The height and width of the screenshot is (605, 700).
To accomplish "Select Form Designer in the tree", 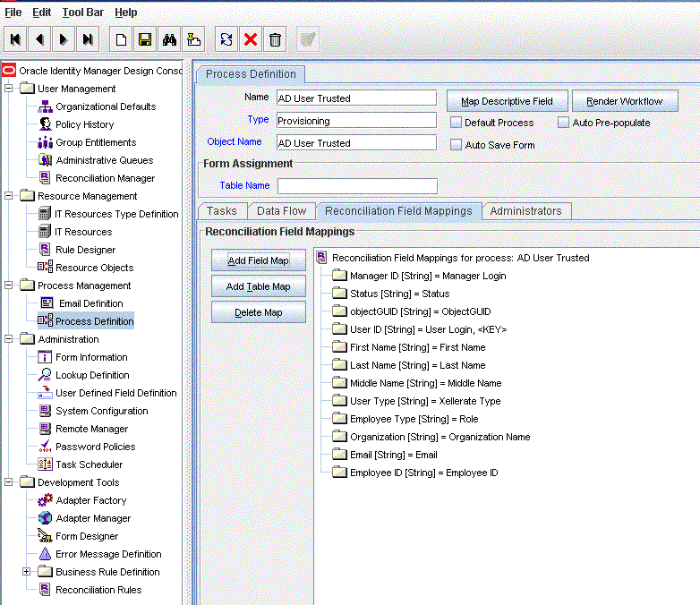I will [87, 536].
